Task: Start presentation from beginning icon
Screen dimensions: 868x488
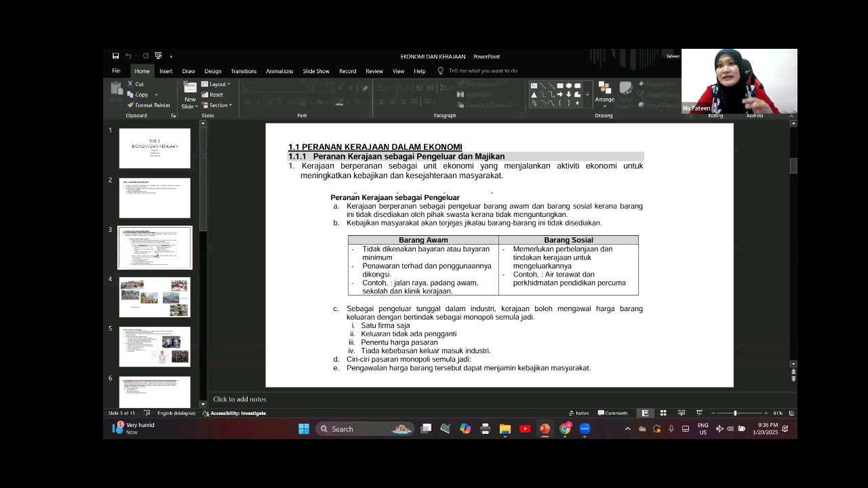Action: point(158,56)
